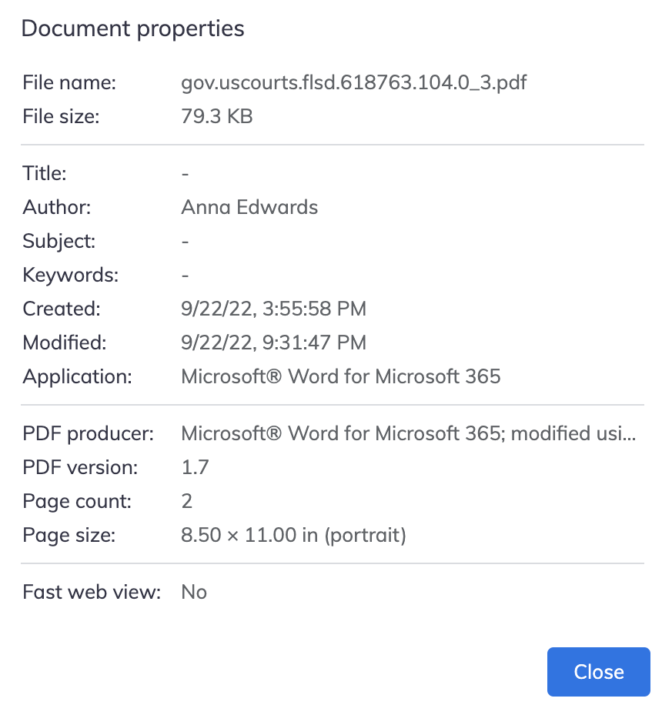Click the Subject: label

point(59,241)
